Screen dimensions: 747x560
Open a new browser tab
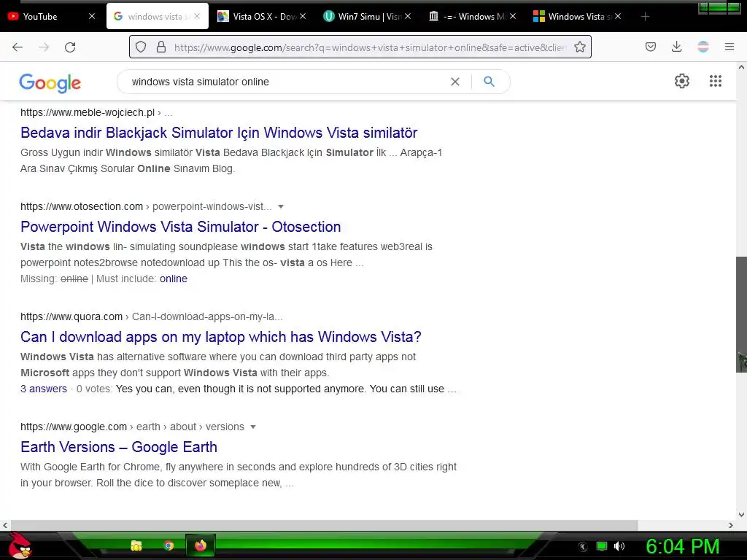[645, 17]
